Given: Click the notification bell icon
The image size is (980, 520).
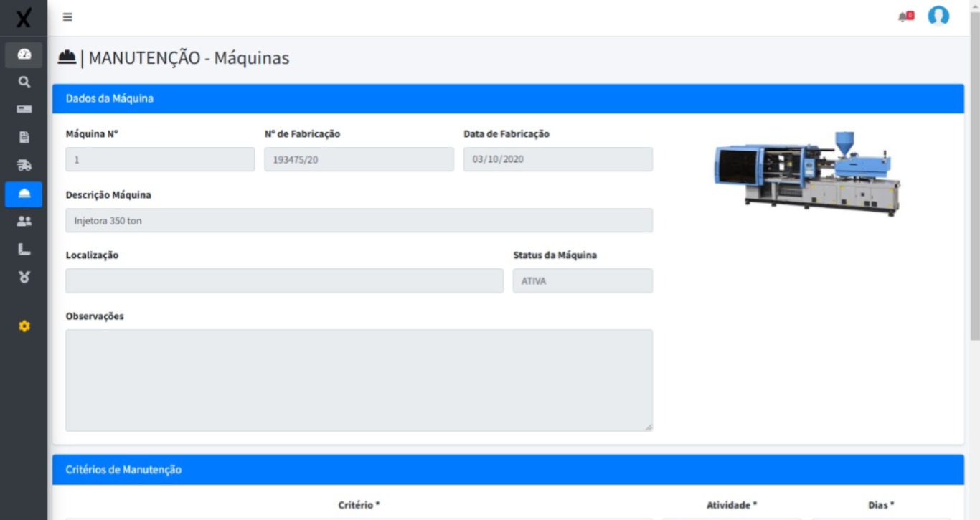Looking at the screenshot, I should tap(905, 16).
